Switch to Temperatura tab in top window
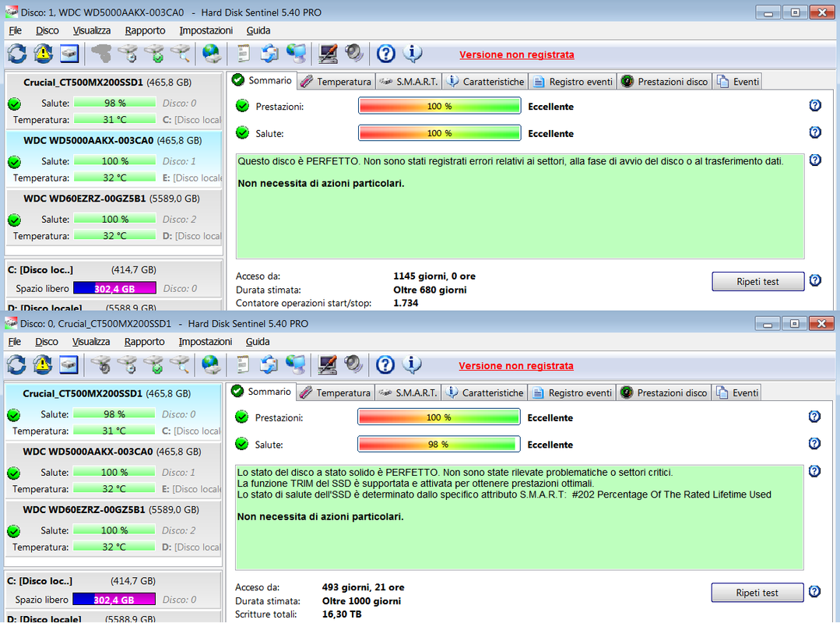This screenshot has width=840, height=623. pyautogui.click(x=336, y=82)
